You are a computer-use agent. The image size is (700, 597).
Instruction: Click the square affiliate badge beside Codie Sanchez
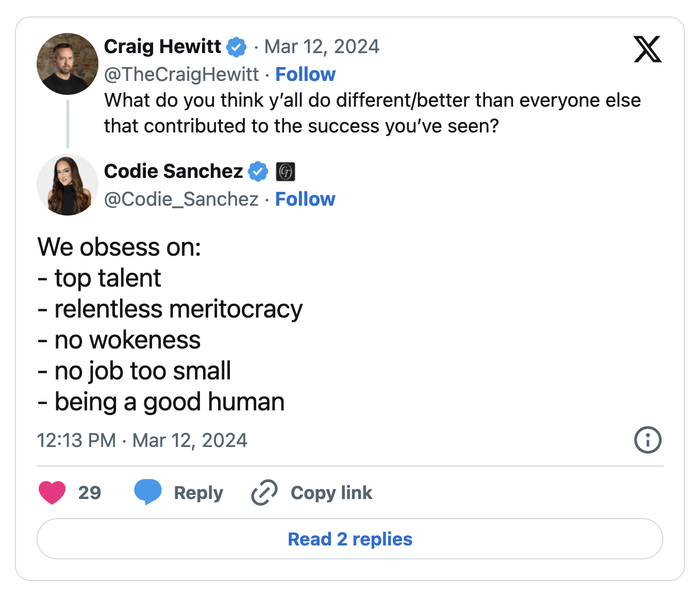tap(286, 172)
